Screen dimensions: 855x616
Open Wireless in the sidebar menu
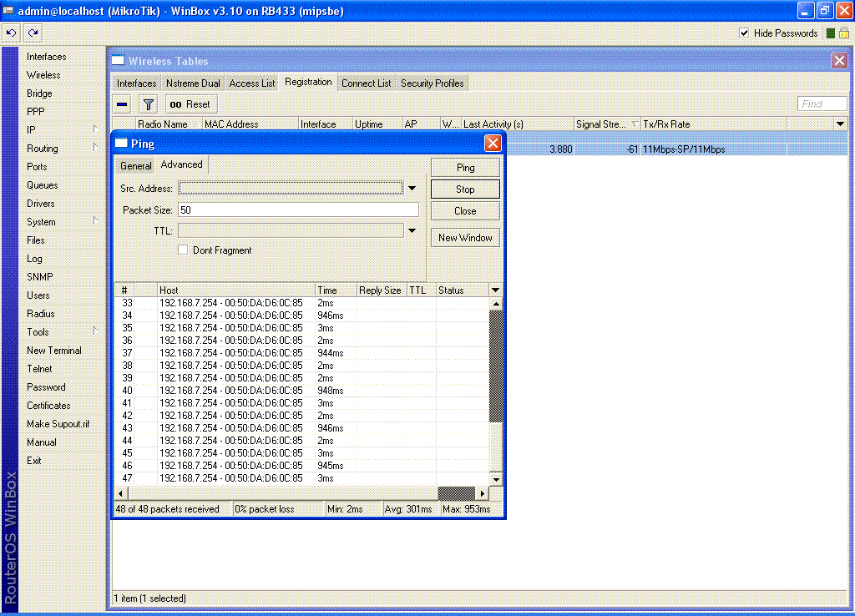click(x=43, y=74)
